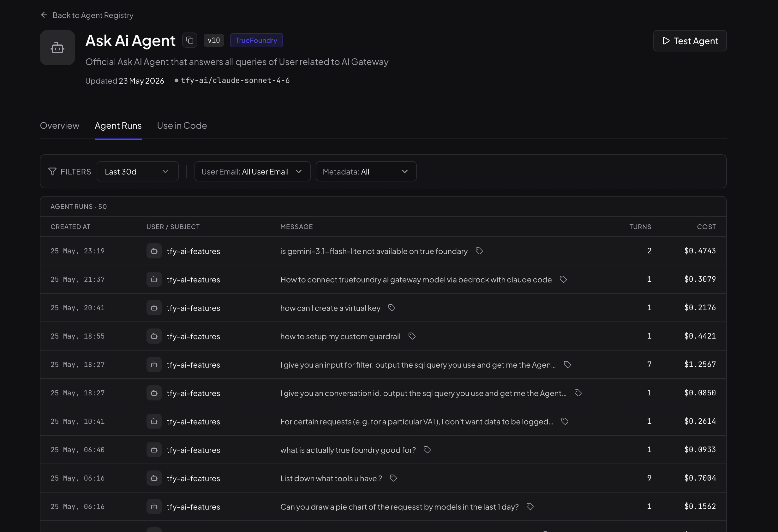The image size is (778, 532).
Task: Click tag icon beside List down tools message
Action: point(393,478)
